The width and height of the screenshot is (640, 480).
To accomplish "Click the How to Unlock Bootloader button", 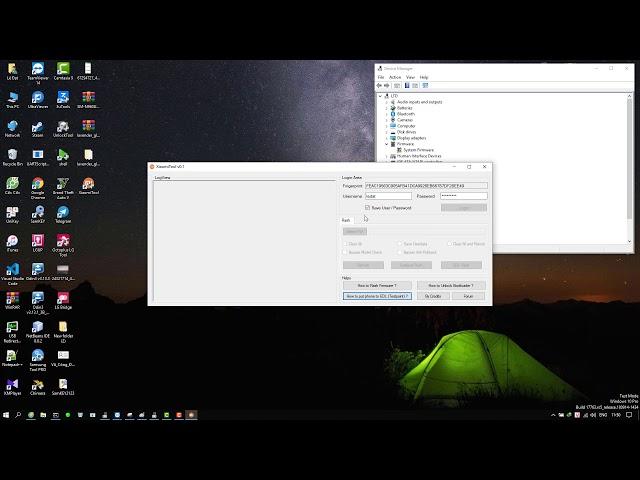I will point(450,286).
